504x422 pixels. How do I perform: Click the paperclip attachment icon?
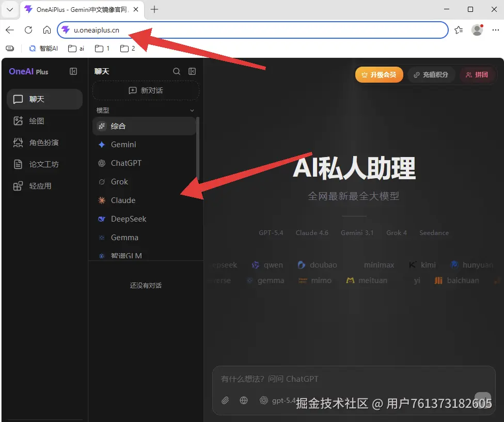point(226,400)
